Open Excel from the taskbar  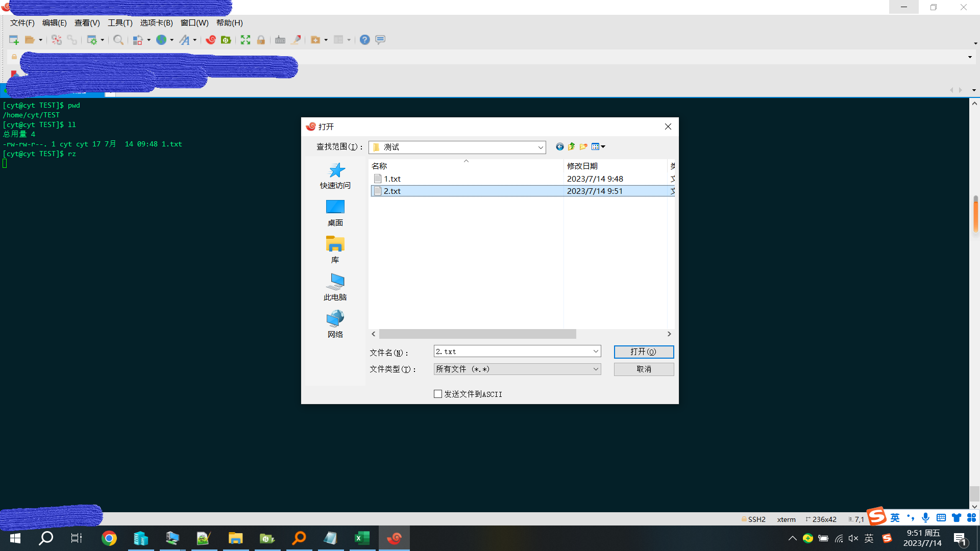(362, 538)
